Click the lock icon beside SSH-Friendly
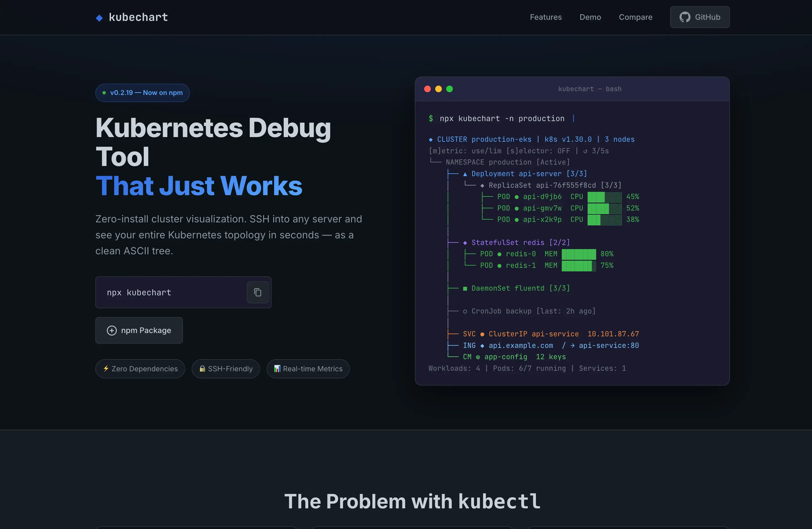Viewport: 812px width, 529px height. point(202,369)
